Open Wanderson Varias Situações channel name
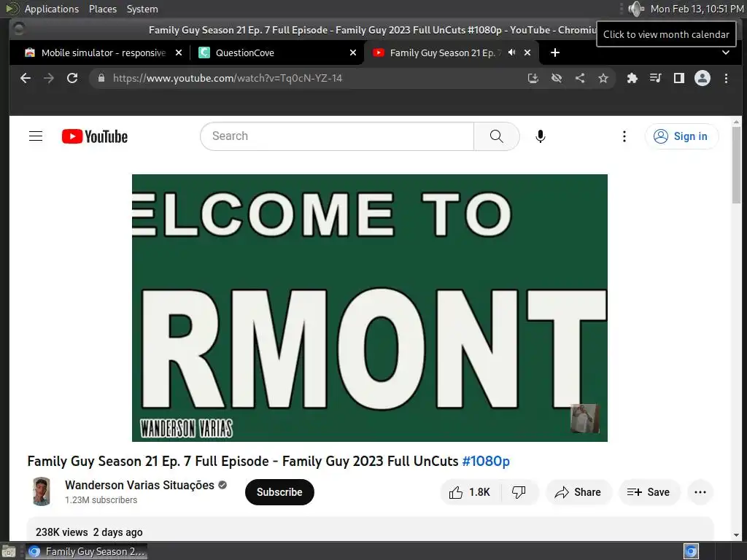This screenshot has height=560, width=747. point(139,485)
